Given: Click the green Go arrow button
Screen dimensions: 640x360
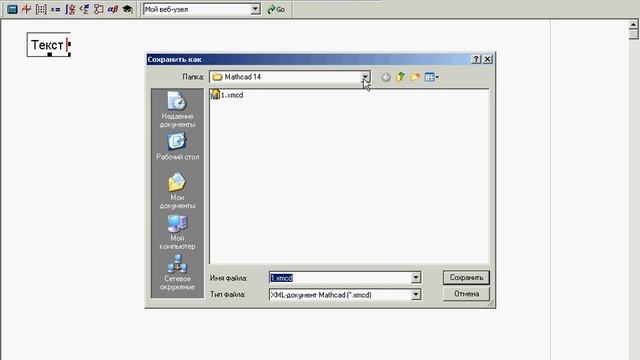Looking at the screenshot, I should [276, 9].
